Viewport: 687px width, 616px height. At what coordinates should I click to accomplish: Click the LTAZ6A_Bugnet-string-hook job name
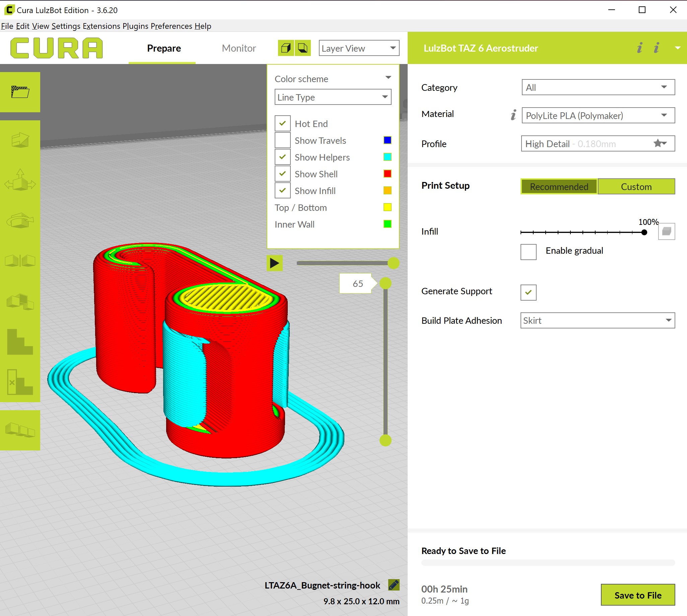pyautogui.click(x=322, y=585)
